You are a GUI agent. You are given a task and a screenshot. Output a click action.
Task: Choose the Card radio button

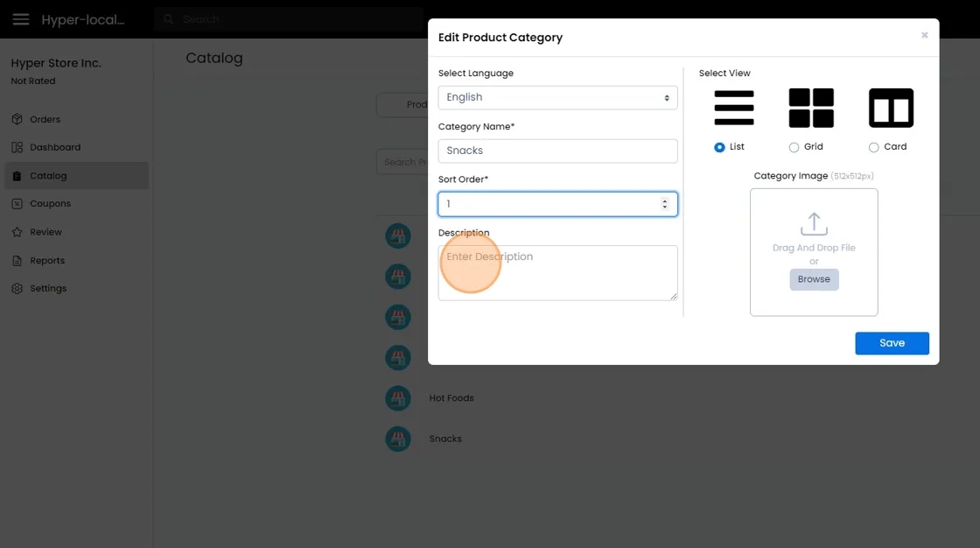873,147
